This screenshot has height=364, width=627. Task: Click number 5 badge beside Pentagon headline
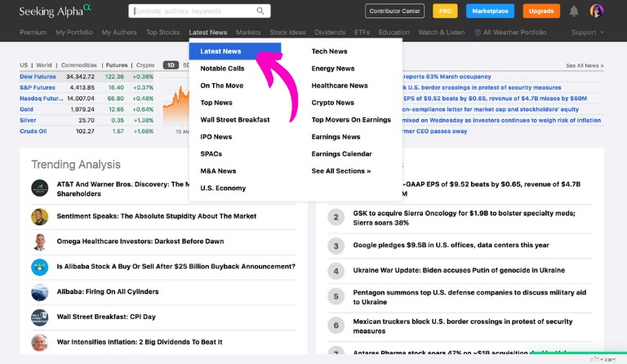click(336, 297)
